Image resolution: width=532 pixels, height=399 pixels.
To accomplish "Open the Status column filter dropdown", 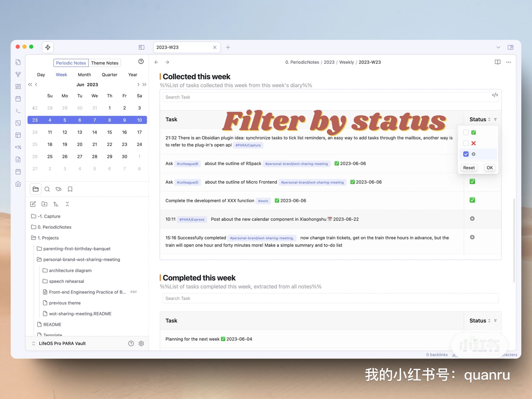I will tap(495, 119).
